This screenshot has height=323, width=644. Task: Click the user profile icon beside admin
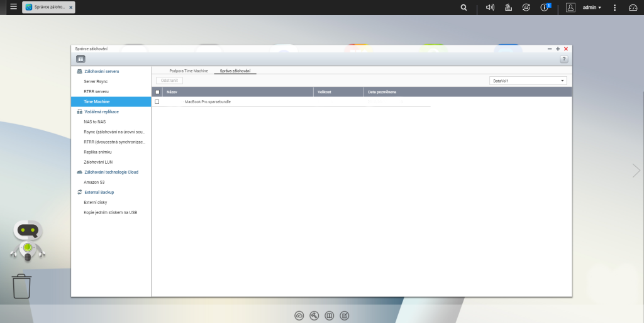click(x=570, y=8)
